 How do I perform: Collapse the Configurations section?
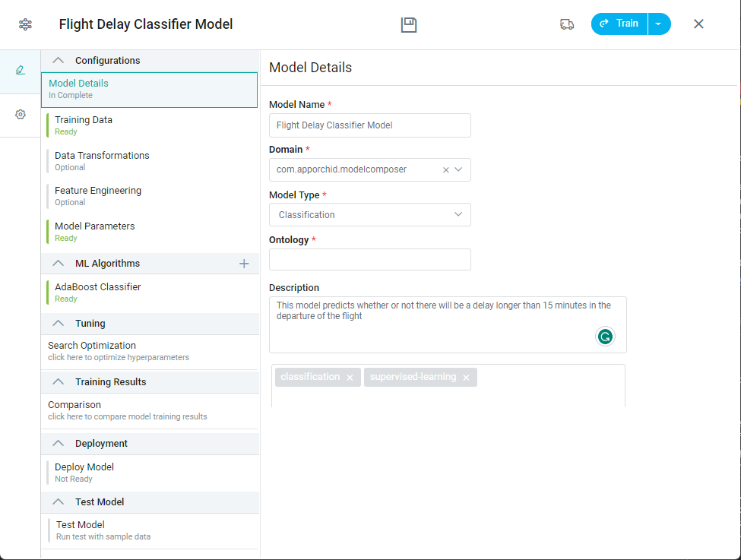point(58,61)
